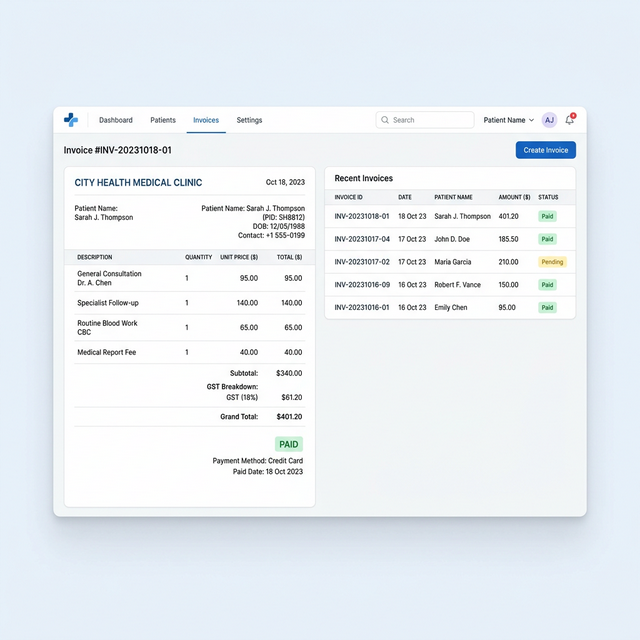Open invoice INV-20231016-01 row
This screenshot has width=640, height=640.
pyautogui.click(x=450, y=308)
